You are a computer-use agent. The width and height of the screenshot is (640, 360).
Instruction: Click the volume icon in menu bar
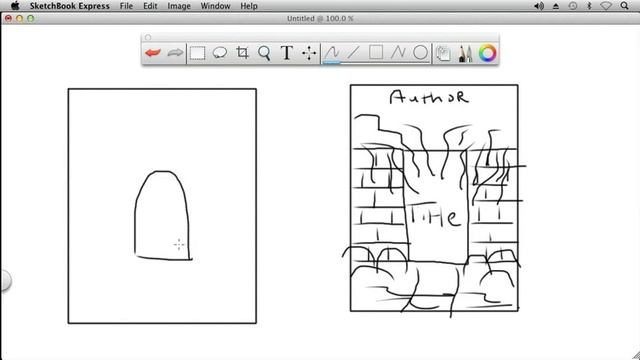(539, 6)
